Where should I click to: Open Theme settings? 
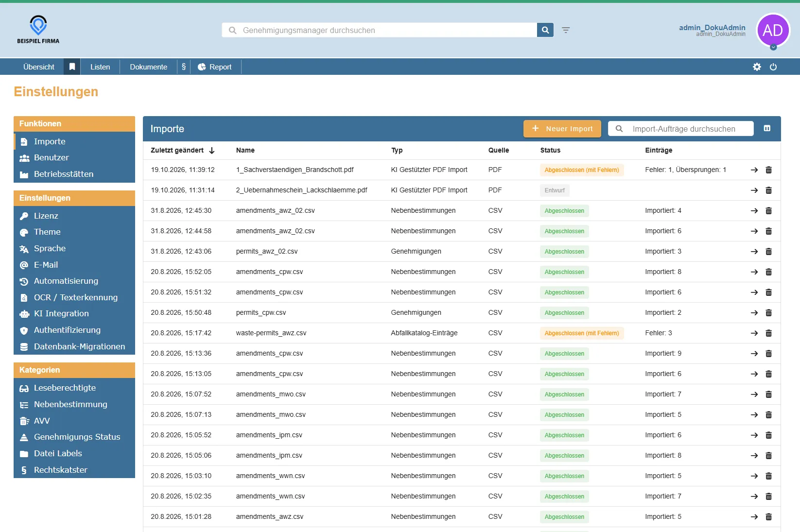point(74,232)
